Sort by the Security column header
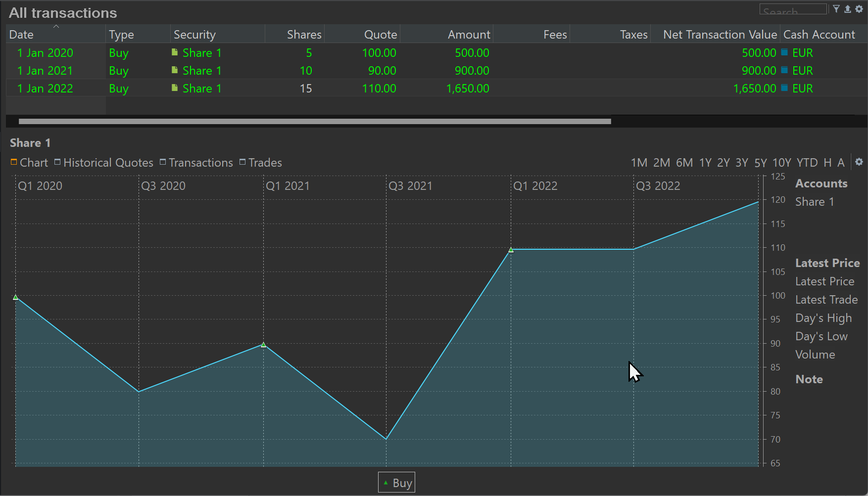Screen dimensions: 868x496 pyautogui.click(x=218, y=34)
